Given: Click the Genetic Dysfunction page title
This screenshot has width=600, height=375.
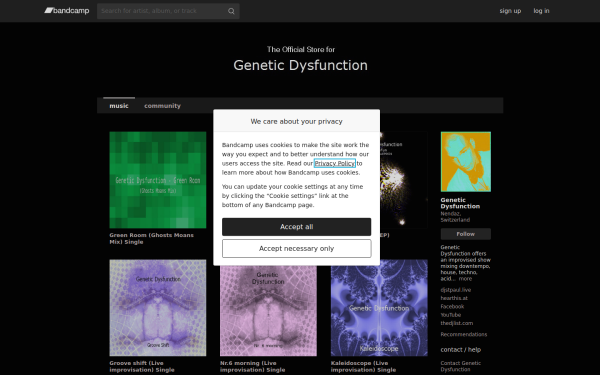Looking at the screenshot, I should 300,65.
